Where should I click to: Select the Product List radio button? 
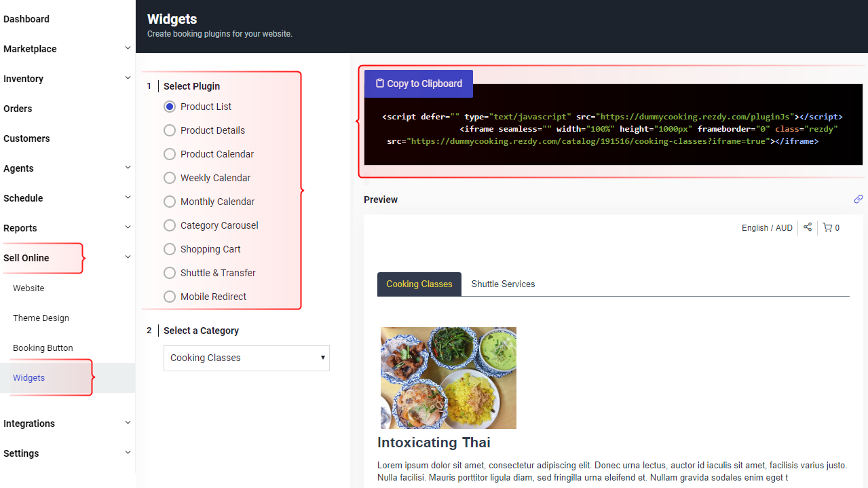coord(170,107)
